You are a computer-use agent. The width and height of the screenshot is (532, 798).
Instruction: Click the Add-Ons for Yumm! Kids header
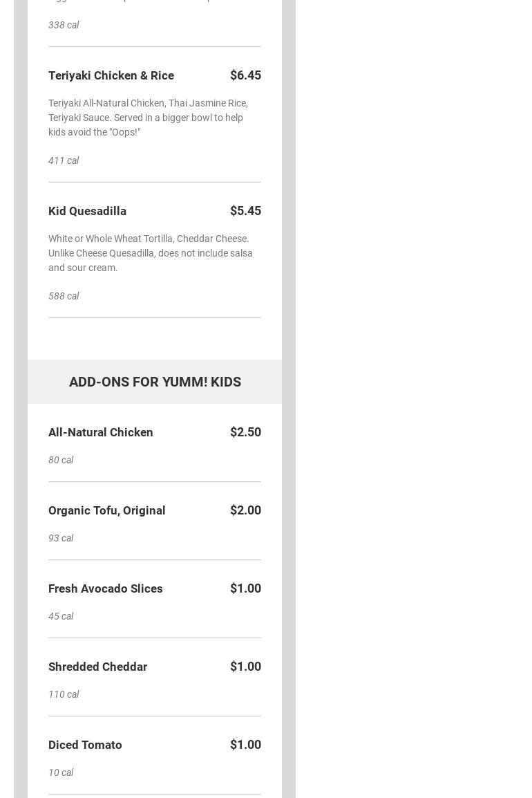tap(155, 382)
